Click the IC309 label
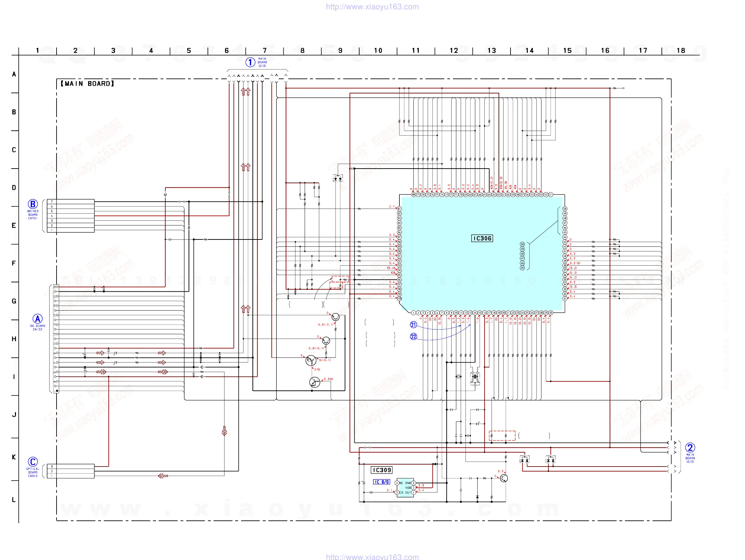The image size is (745, 560). pos(381,470)
